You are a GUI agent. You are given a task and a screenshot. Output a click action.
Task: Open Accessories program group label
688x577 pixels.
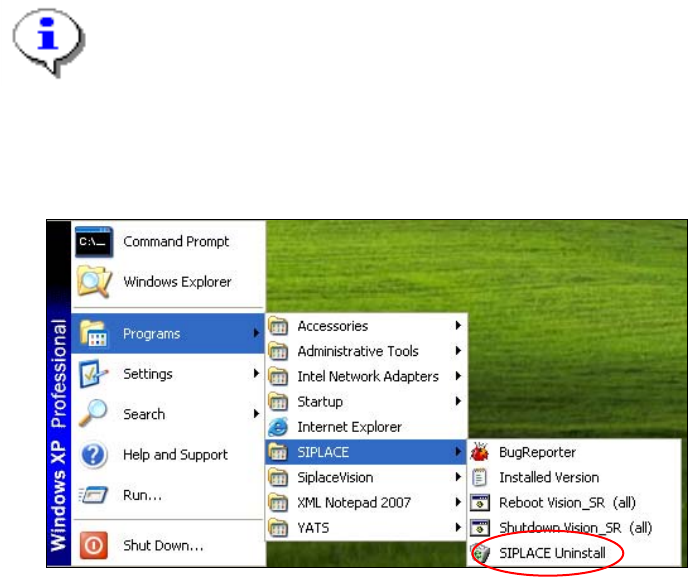(333, 326)
